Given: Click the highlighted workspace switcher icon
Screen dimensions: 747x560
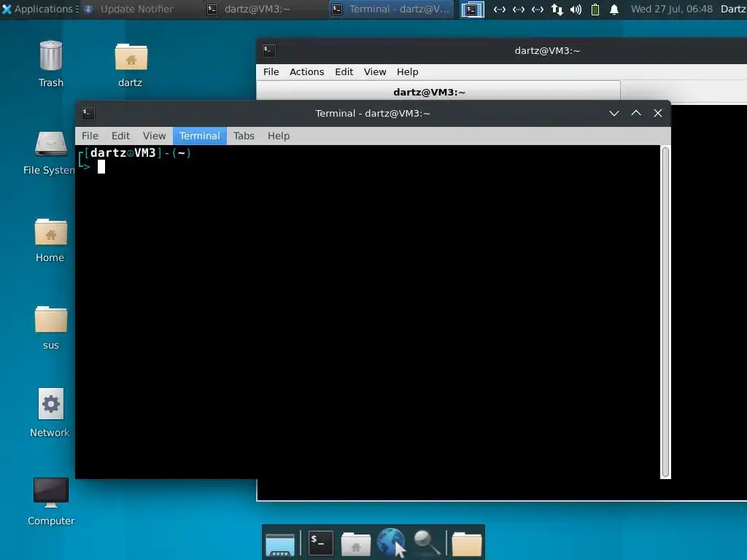Looking at the screenshot, I should [472, 9].
